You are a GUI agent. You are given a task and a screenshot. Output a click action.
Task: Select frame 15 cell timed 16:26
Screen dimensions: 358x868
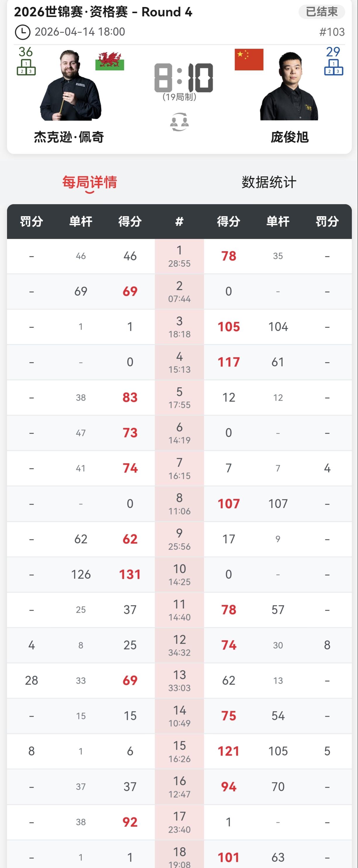point(179,751)
